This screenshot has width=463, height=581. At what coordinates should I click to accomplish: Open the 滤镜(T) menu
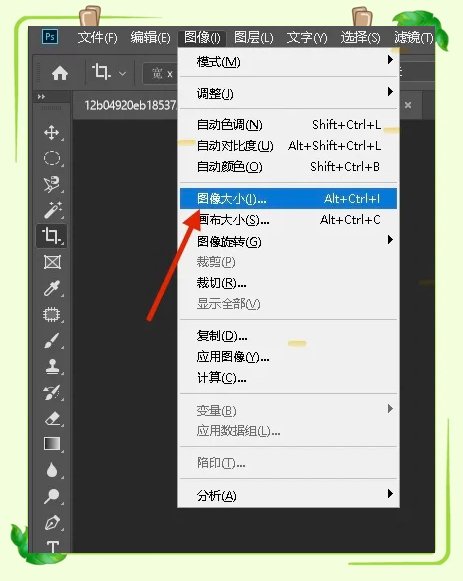(x=413, y=37)
